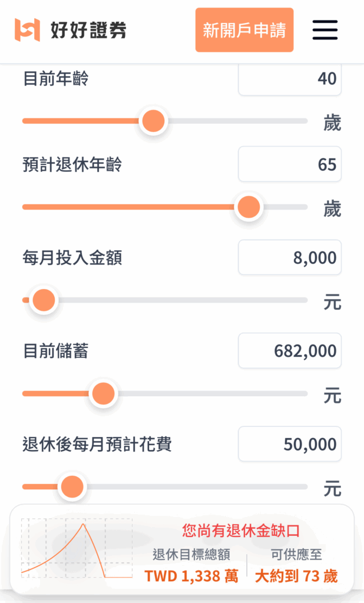Open the hamburger navigation menu
Viewport: 364px width, 603px height.
point(325,30)
